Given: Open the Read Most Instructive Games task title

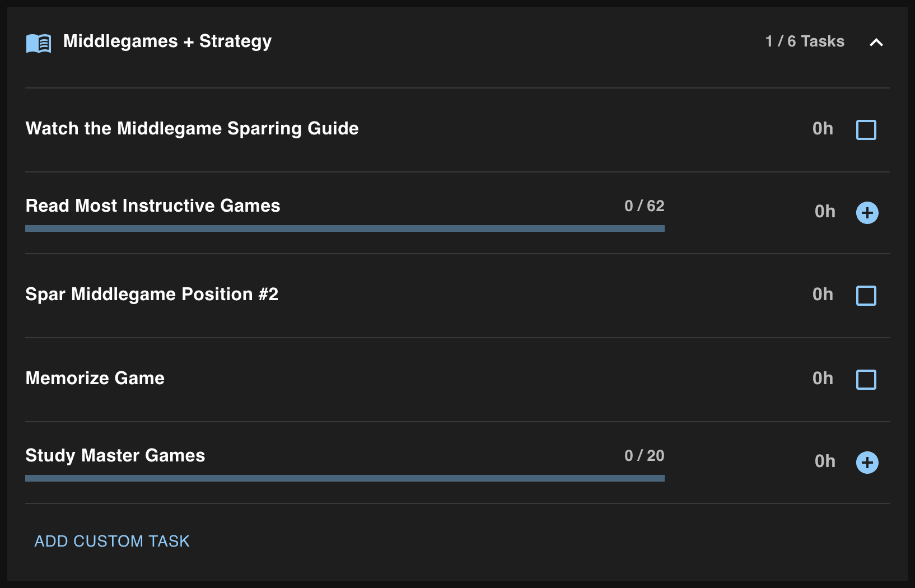Looking at the screenshot, I should tap(153, 206).
